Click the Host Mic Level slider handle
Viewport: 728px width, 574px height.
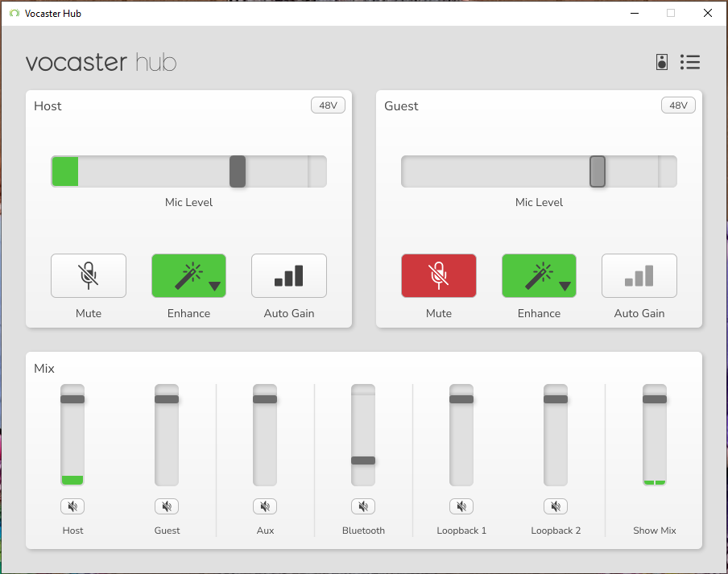click(x=237, y=171)
